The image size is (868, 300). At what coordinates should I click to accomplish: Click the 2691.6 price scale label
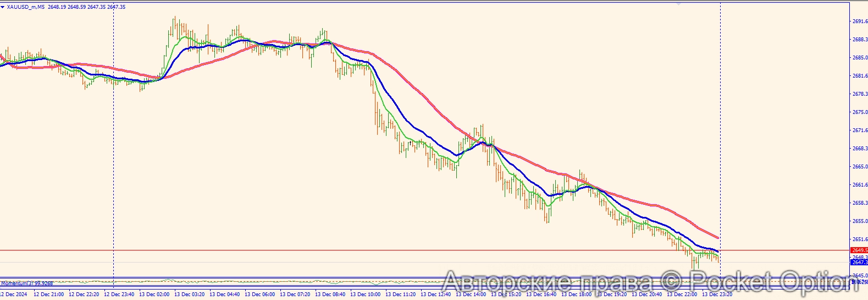[x=860, y=21]
